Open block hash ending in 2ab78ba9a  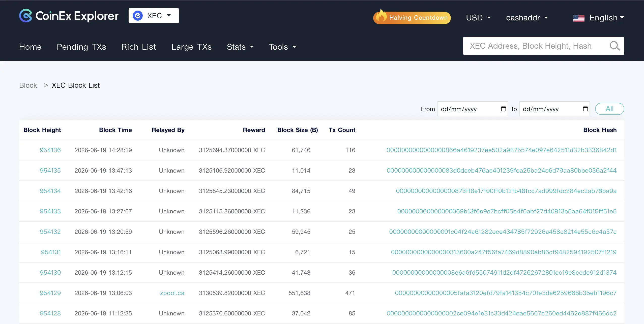click(506, 191)
